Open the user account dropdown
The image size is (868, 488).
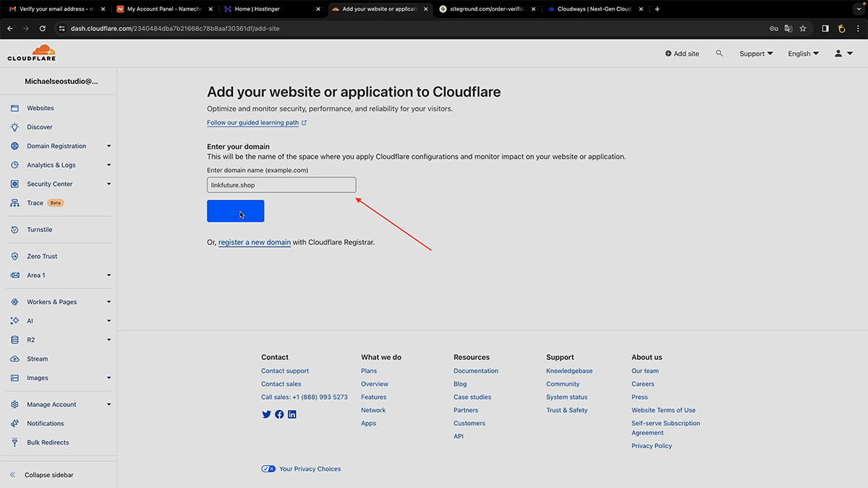tap(843, 53)
